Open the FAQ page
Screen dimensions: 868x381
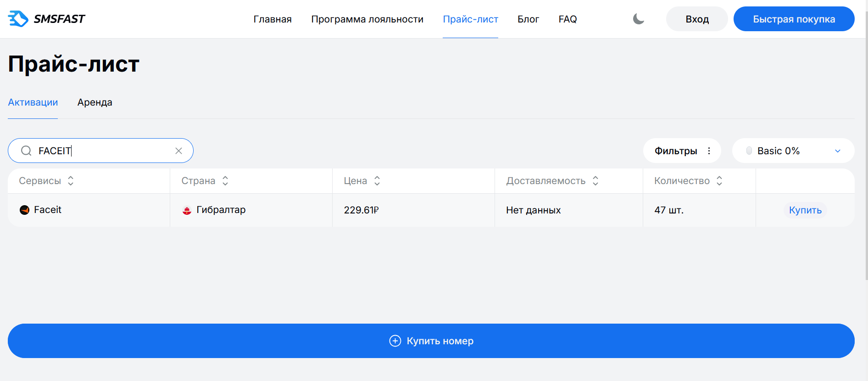568,19
